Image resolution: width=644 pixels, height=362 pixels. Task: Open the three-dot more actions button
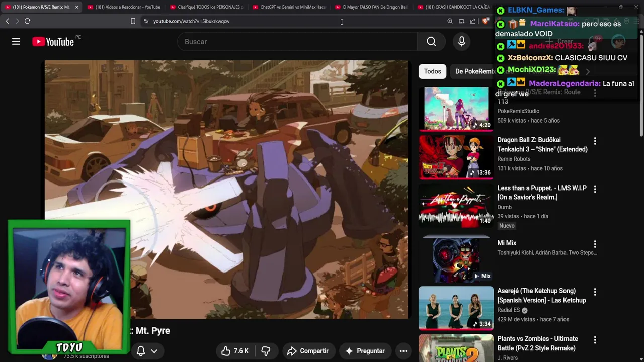tap(404, 351)
